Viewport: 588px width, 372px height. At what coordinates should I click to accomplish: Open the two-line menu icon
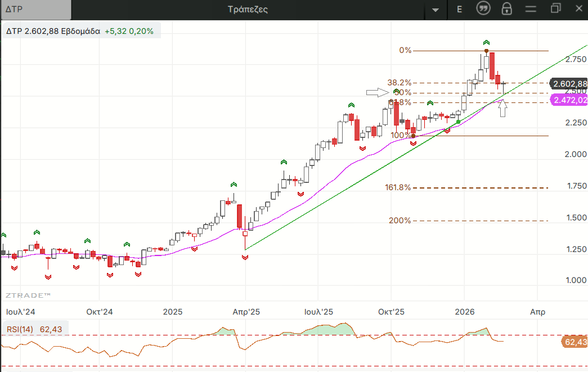[x=531, y=9]
